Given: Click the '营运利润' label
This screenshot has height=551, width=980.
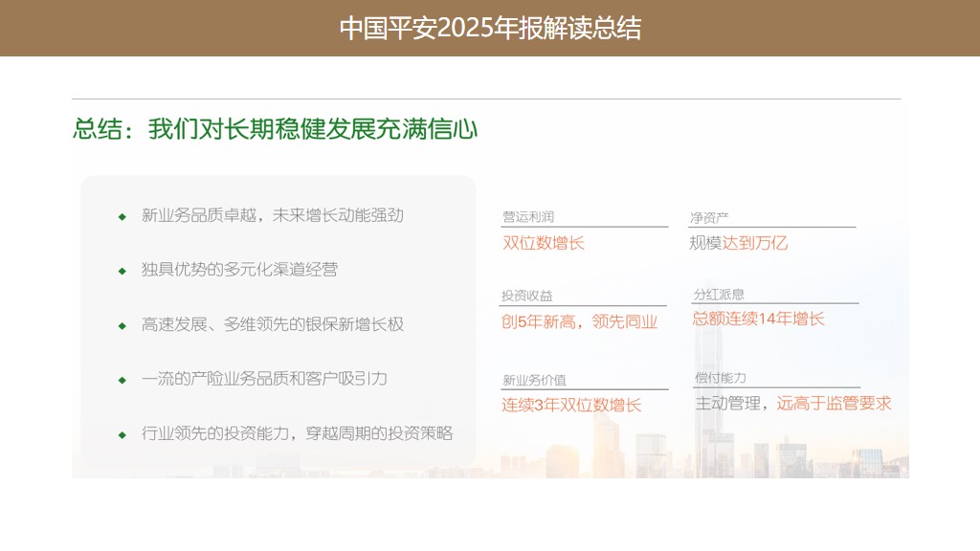Looking at the screenshot, I should [x=528, y=217].
